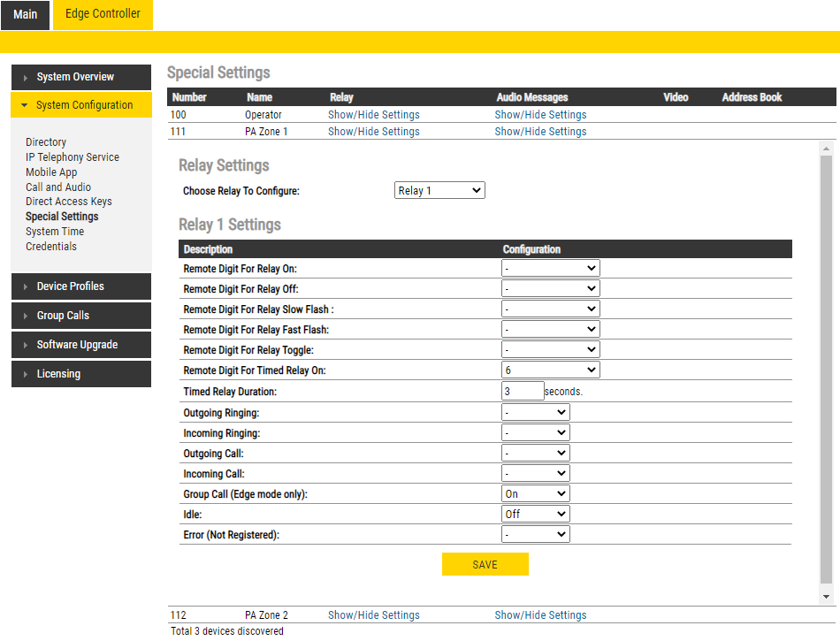Show relay settings for Operator 100
The image size is (840, 641).
point(373,115)
